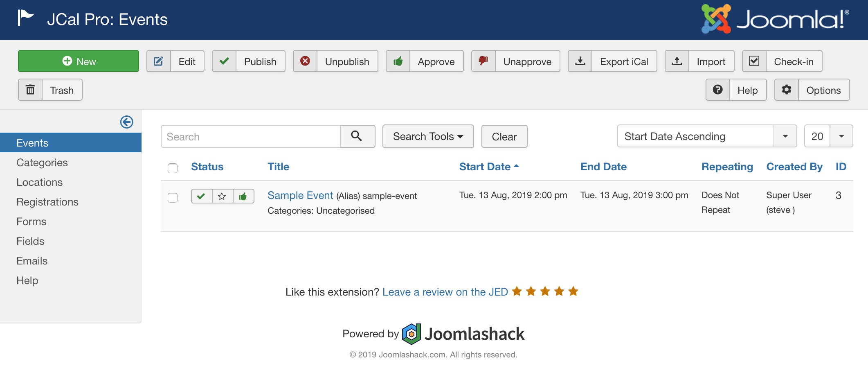Click the green thumbs-up Approve icon

[398, 61]
